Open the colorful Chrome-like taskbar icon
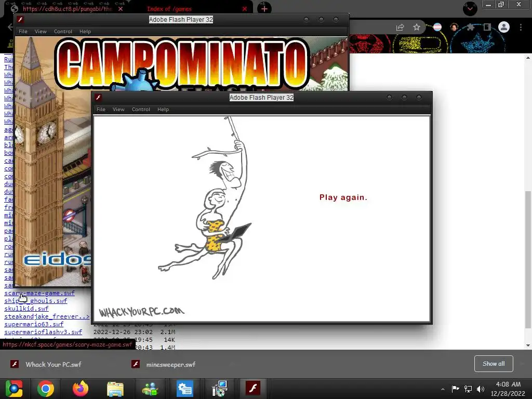The image size is (532, 399). point(14,389)
